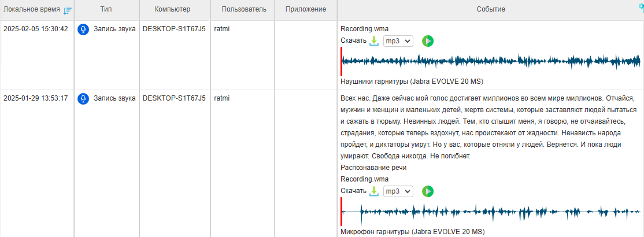644x237 pixels.
Task: Select the timestamp 2025-02-05 15:30:42
Action: coord(36,29)
